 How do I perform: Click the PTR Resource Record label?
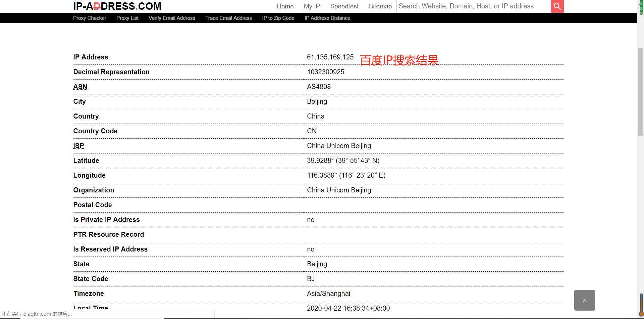click(109, 234)
